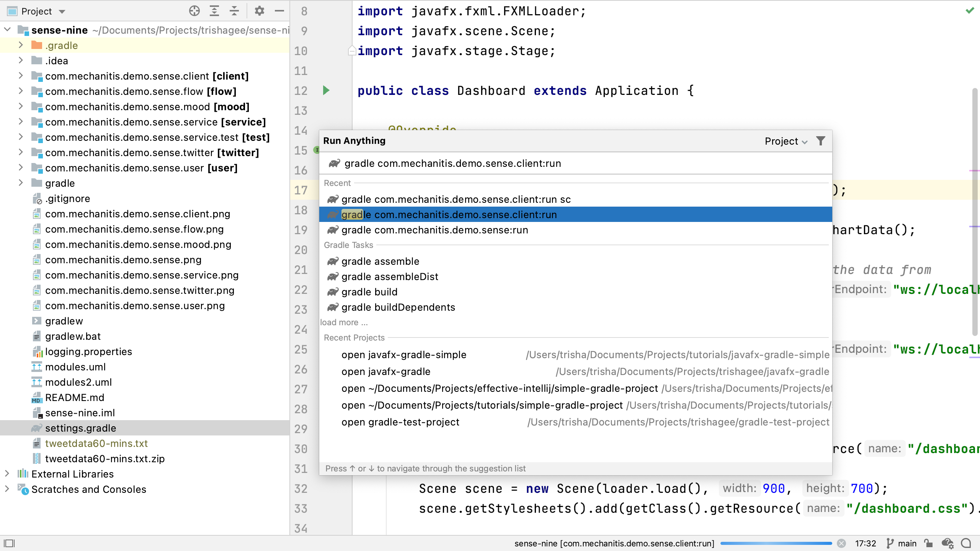Click the green run gutter arrow at line 12
This screenshot has height=551, width=980.
pos(326,91)
